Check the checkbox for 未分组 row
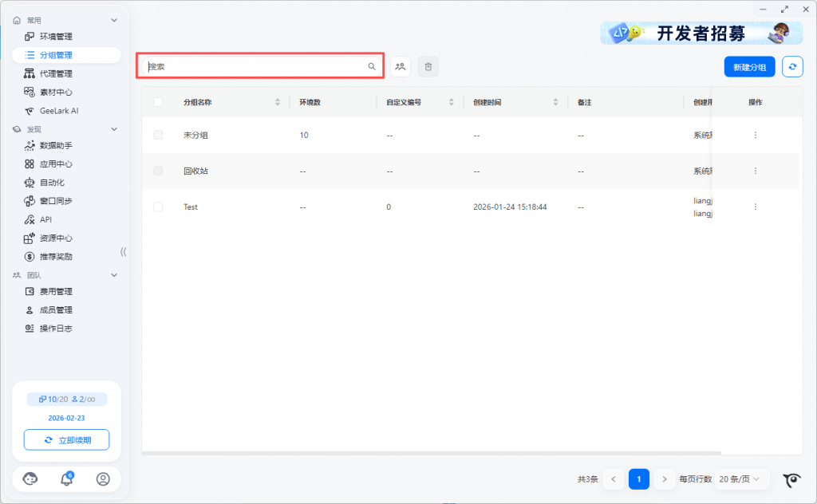Image resolution: width=817 pixels, height=504 pixels. [x=158, y=135]
